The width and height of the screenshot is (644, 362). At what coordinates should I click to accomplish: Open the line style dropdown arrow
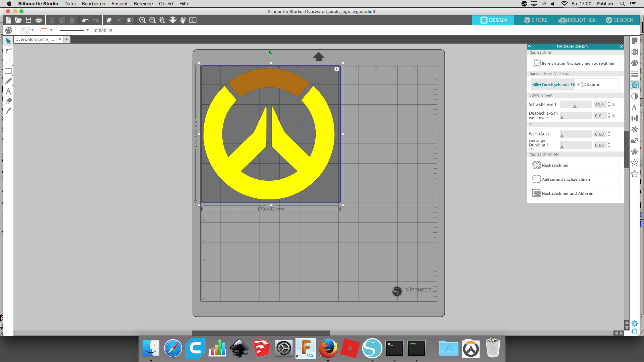(88, 30)
